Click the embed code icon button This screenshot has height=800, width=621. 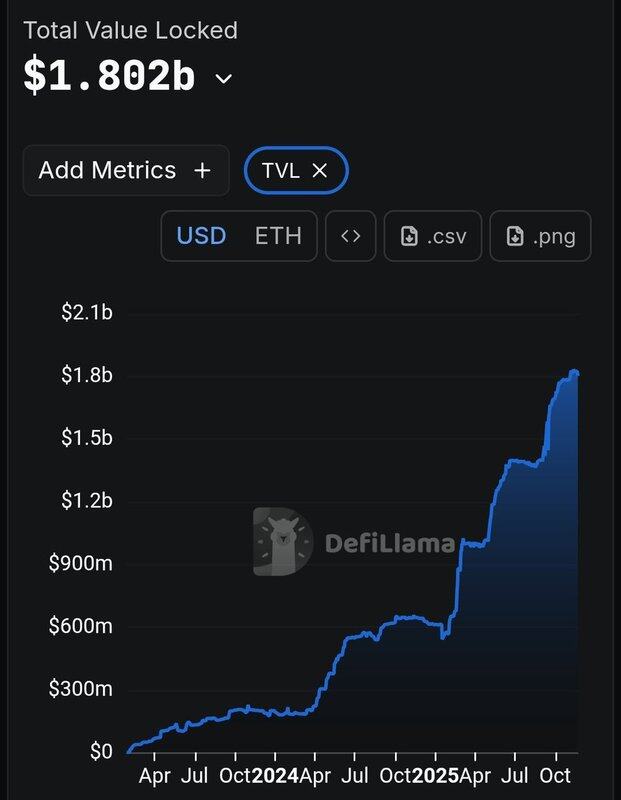[350, 236]
